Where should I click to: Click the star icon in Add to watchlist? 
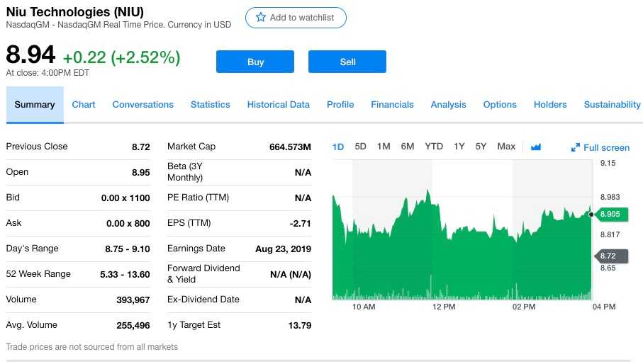click(260, 17)
